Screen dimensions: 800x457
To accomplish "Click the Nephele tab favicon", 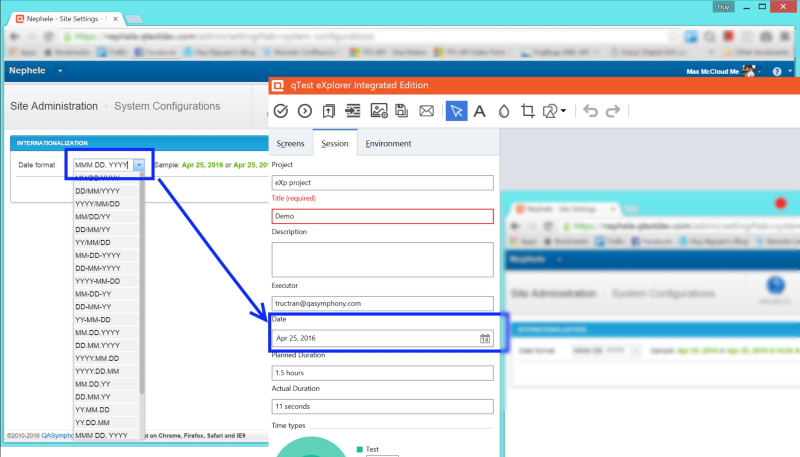I will click(x=20, y=19).
